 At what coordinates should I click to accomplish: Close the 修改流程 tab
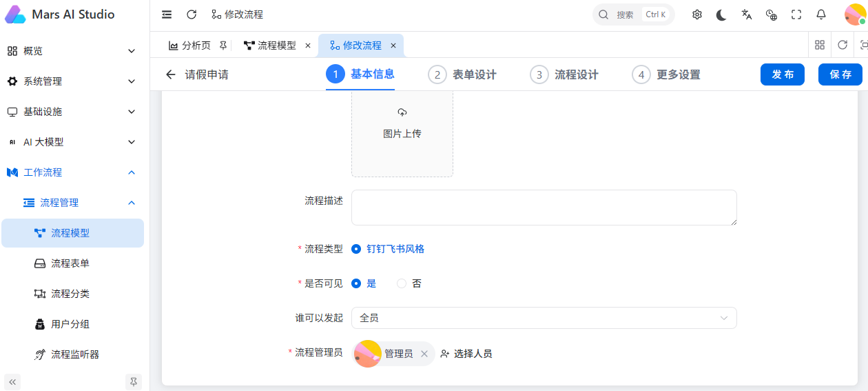click(x=393, y=46)
